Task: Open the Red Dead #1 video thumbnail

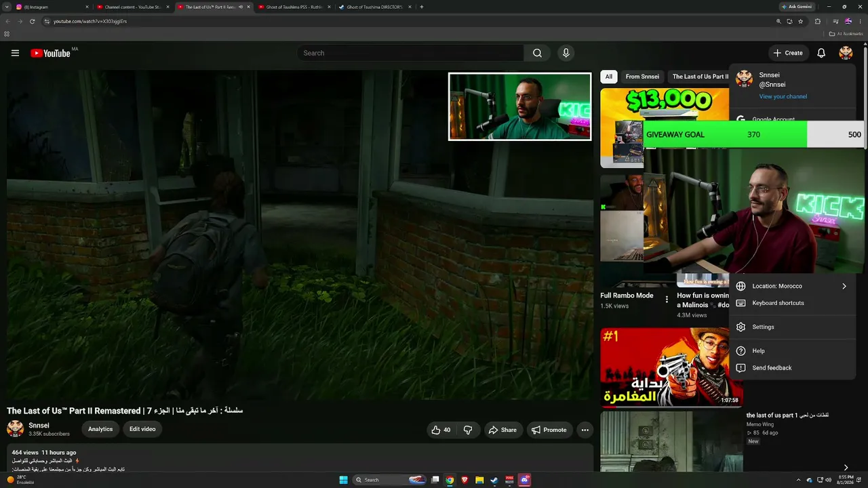Action: (671, 367)
